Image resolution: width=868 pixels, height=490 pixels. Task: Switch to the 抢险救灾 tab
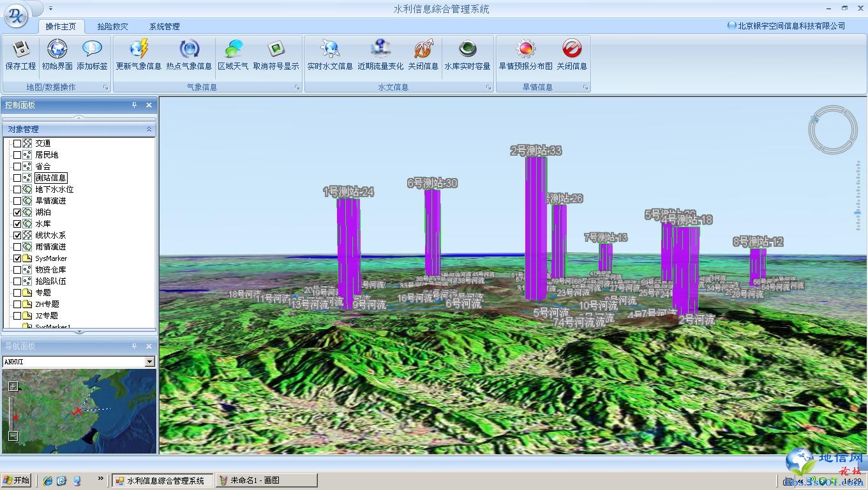pos(113,26)
